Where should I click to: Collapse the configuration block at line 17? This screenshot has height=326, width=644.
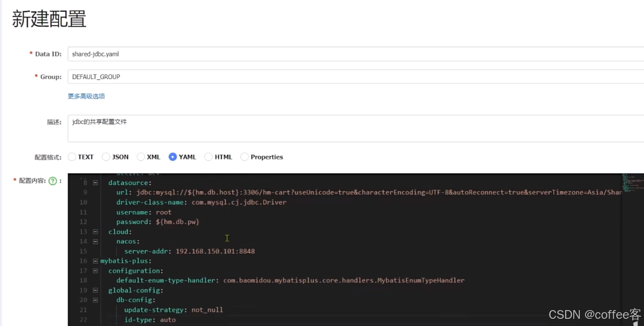click(x=95, y=271)
